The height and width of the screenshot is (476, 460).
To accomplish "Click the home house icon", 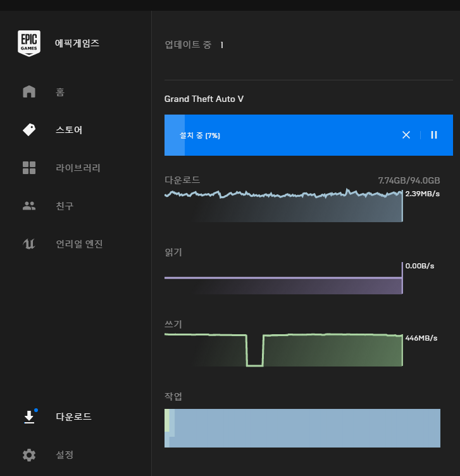I will coord(29,92).
